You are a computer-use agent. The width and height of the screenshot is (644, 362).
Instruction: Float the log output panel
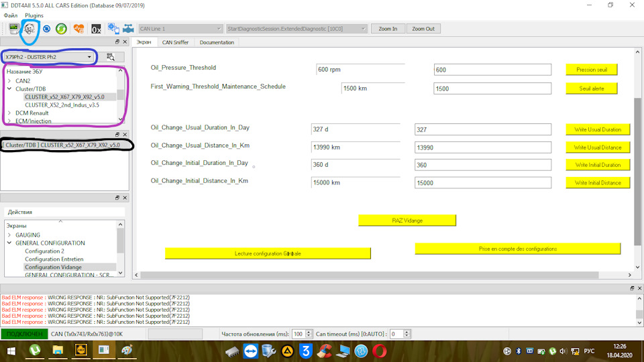[x=632, y=288]
